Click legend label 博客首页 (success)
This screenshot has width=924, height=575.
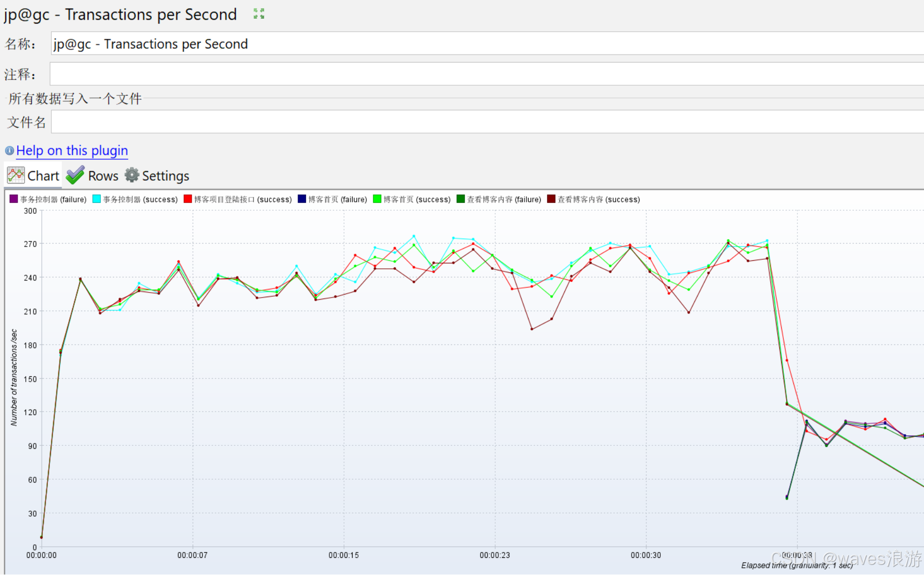(x=417, y=199)
